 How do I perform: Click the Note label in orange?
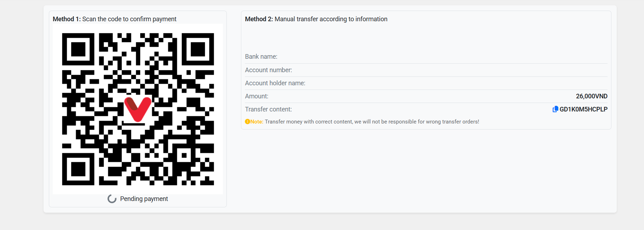257,122
